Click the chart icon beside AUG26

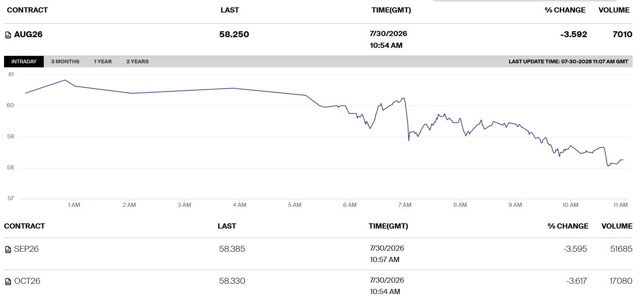click(x=8, y=35)
